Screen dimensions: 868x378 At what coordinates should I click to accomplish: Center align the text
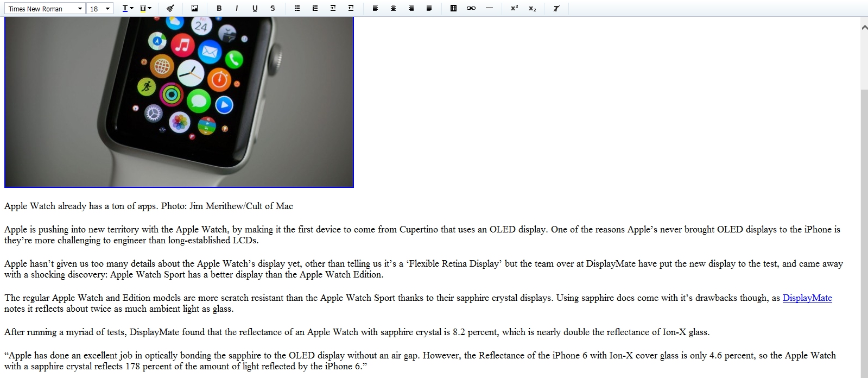click(393, 8)
